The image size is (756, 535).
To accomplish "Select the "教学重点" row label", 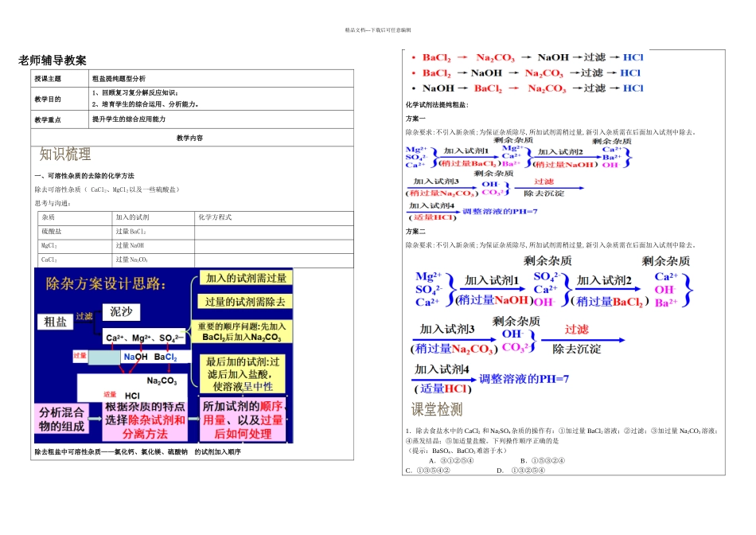I will pos(48,119).
